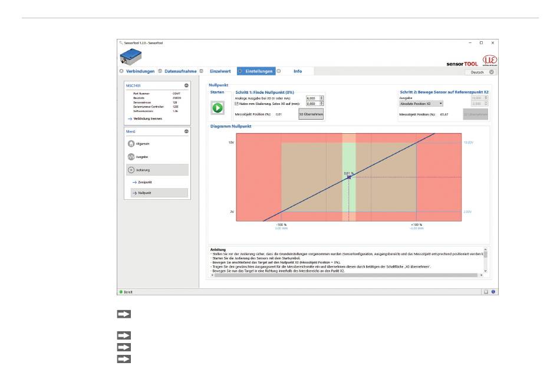
Task: Click the stepper of the disabled 10,000 field in Schritt 2
Action: (x=486, y=97)
